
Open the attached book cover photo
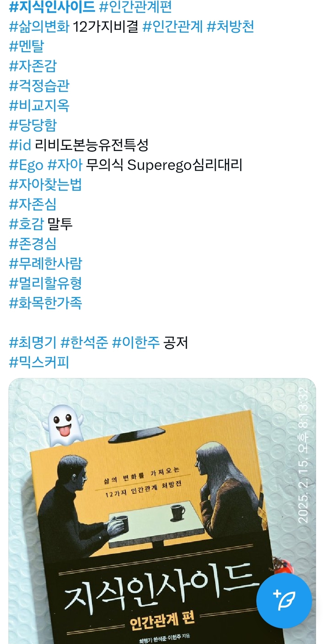(x=162, y=511)
